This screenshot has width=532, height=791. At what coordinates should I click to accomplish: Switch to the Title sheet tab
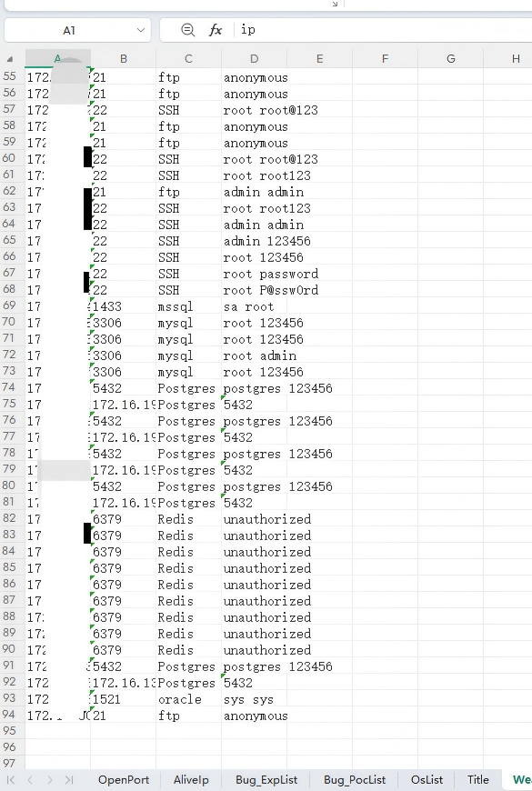478,780
